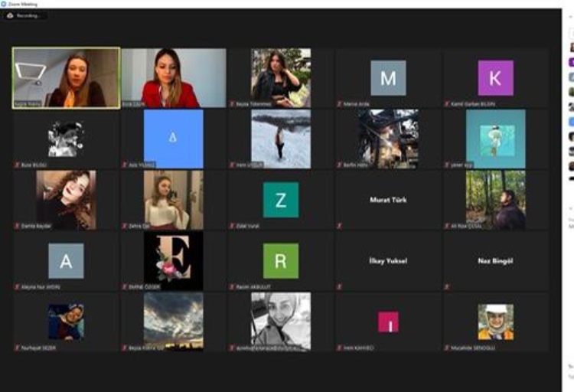Click muted mic icon under the R avatar

coord(231,287)
